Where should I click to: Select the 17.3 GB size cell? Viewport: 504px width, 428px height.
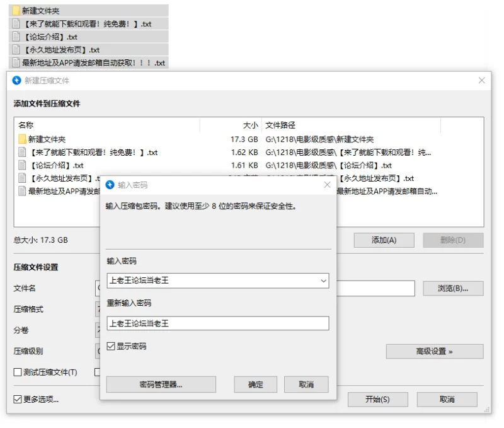[x=244, y=139]
